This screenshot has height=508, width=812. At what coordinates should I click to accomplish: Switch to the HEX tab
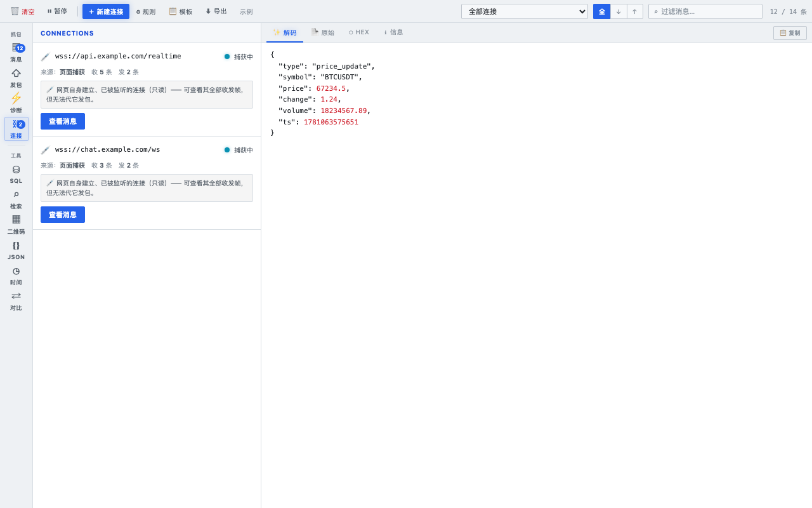click(x=359, y=32)
